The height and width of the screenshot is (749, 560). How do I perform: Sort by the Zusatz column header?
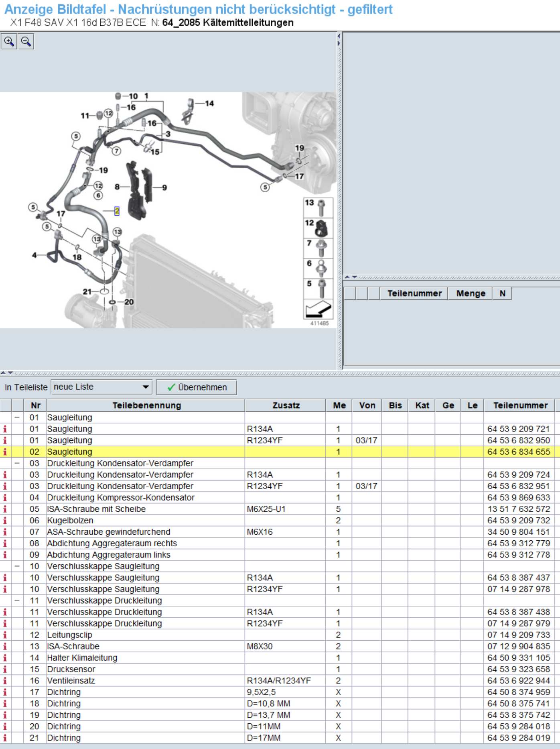(286, 405)
